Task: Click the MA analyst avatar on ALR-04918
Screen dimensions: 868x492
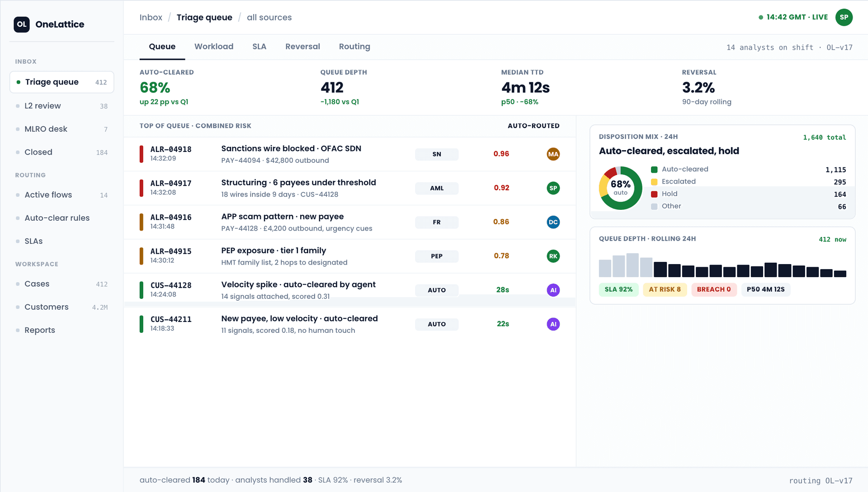Action: coord(553,154)
